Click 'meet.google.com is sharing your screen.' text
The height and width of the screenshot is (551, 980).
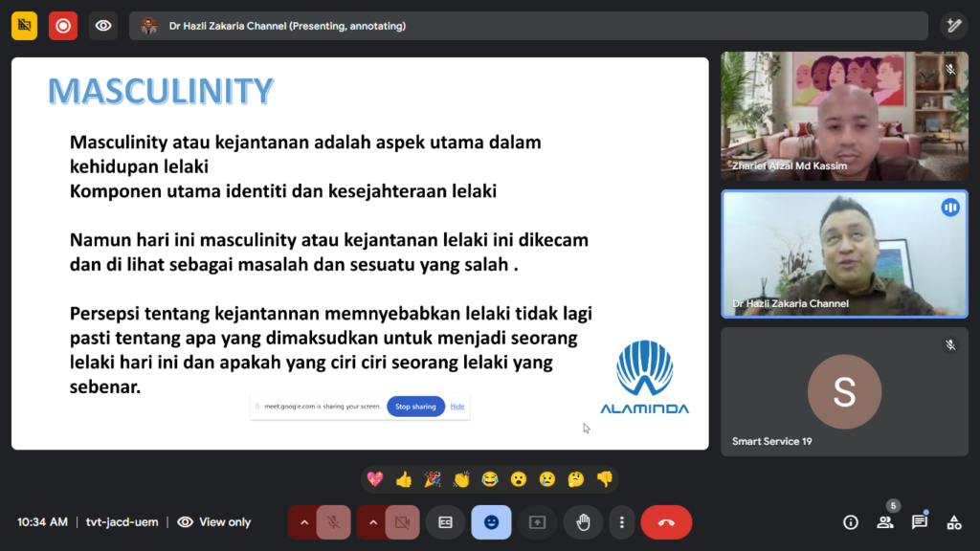[x=323, y=407]
